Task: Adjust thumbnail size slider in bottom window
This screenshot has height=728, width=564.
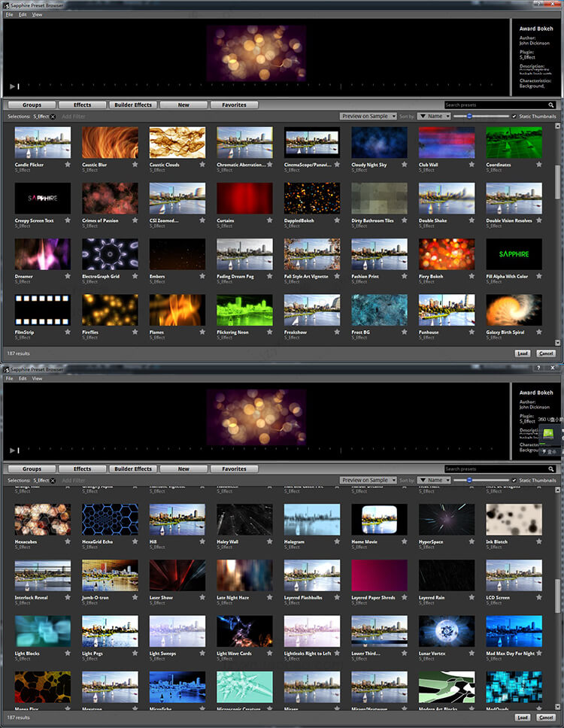Action: (469, 480)
